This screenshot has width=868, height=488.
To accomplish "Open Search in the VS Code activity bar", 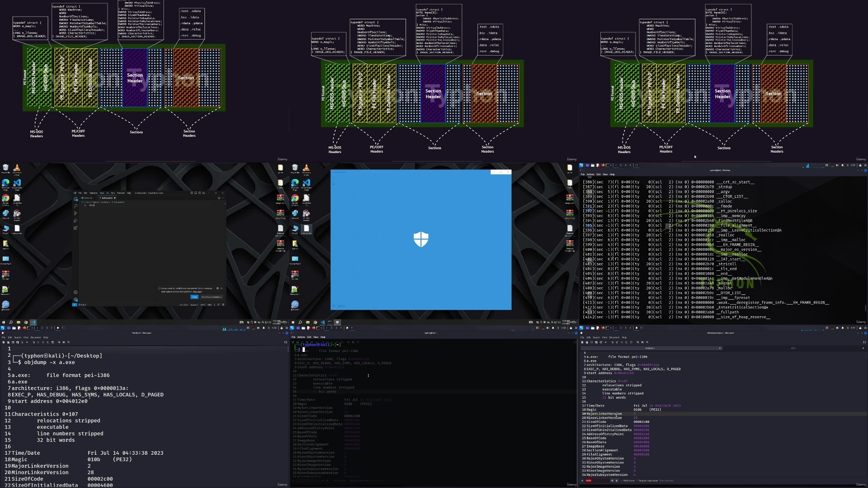I will [76, 206].
